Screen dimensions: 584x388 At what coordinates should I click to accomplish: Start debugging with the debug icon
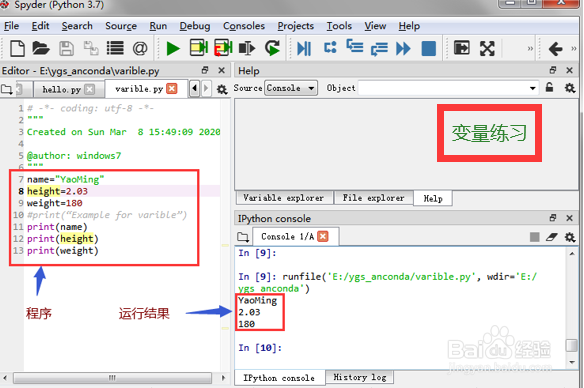coord(304,49)
